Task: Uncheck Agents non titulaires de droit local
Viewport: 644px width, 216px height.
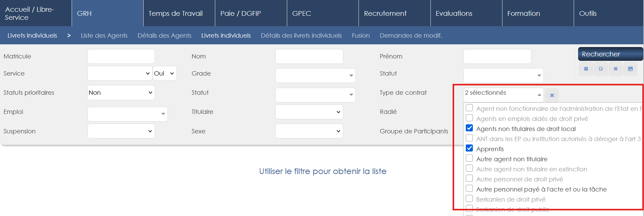Action: [x=469, y=128]
